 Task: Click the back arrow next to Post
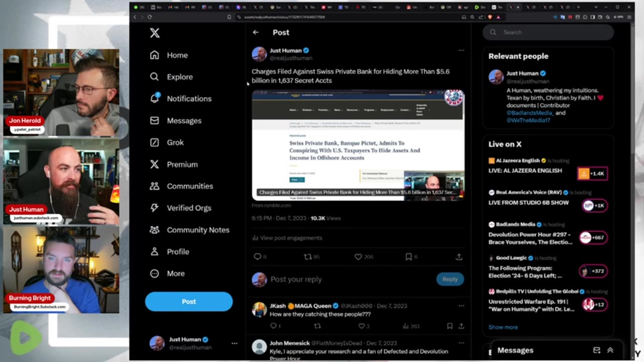(256, 32)
